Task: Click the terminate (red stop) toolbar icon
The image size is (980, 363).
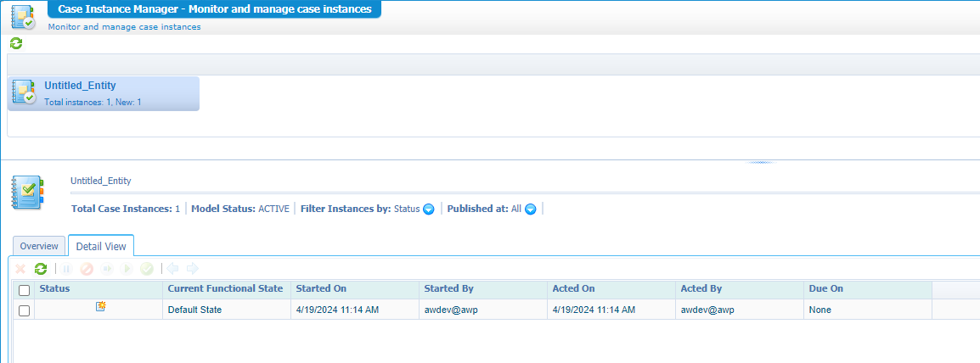Action: click(x=87, y=269)
